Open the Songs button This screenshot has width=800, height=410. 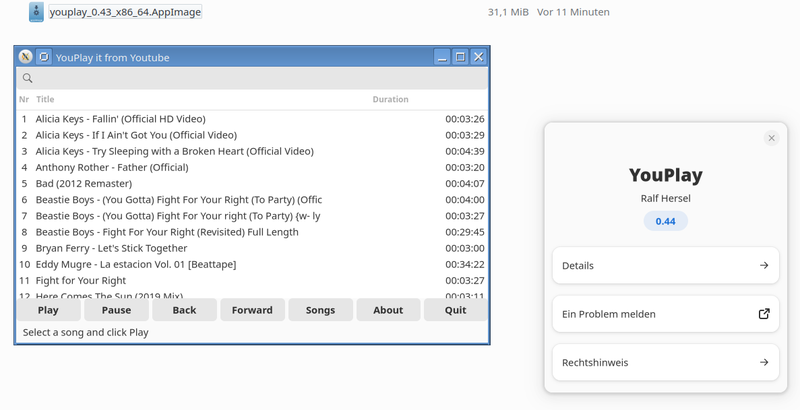[x=320, y=310]
